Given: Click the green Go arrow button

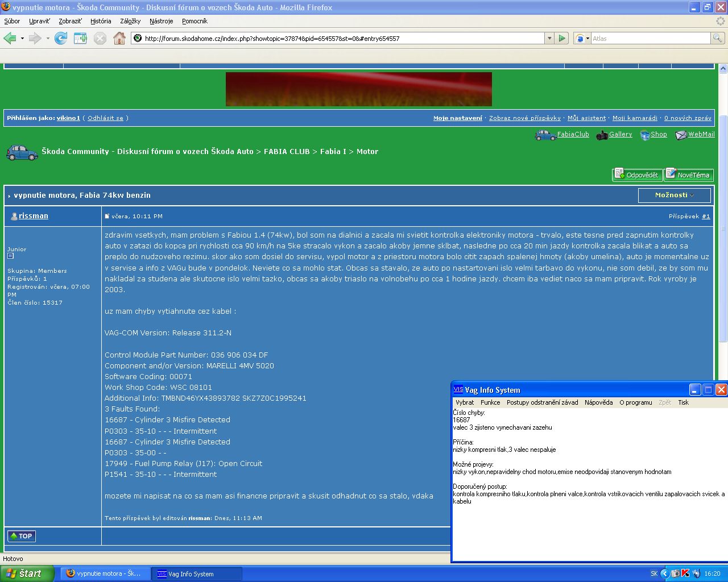Looking at the screenshot, I should coord(562,38).
